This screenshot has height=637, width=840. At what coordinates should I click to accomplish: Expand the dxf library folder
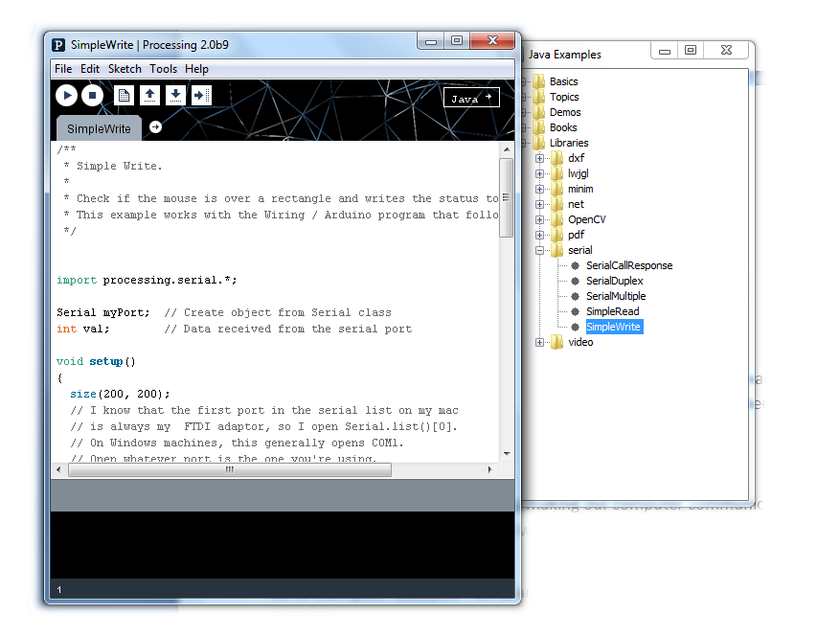539,158
